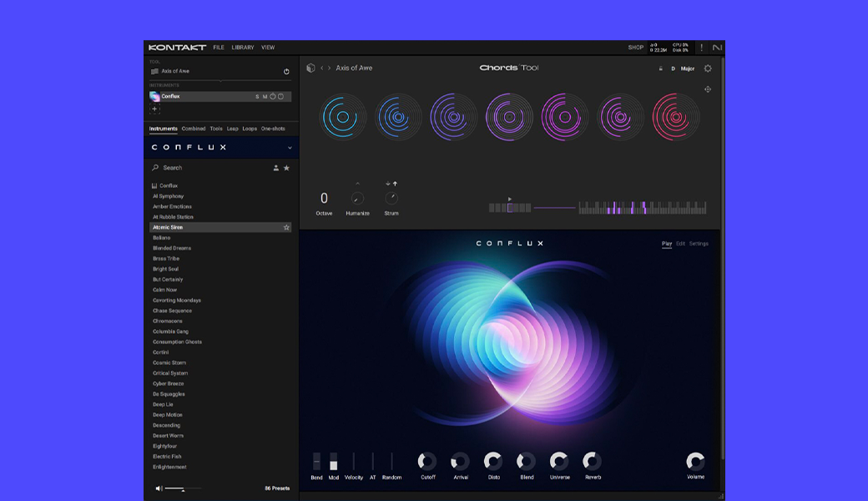Switch to the Combined tab

(x=193, y=129)
